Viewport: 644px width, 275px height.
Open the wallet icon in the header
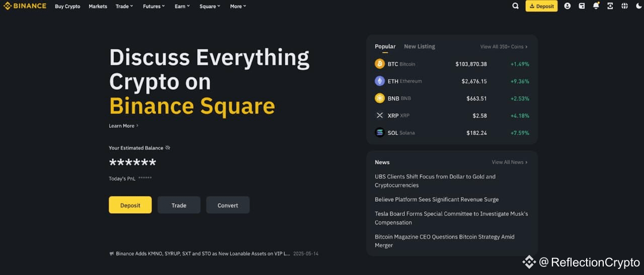tap(582, 6)
